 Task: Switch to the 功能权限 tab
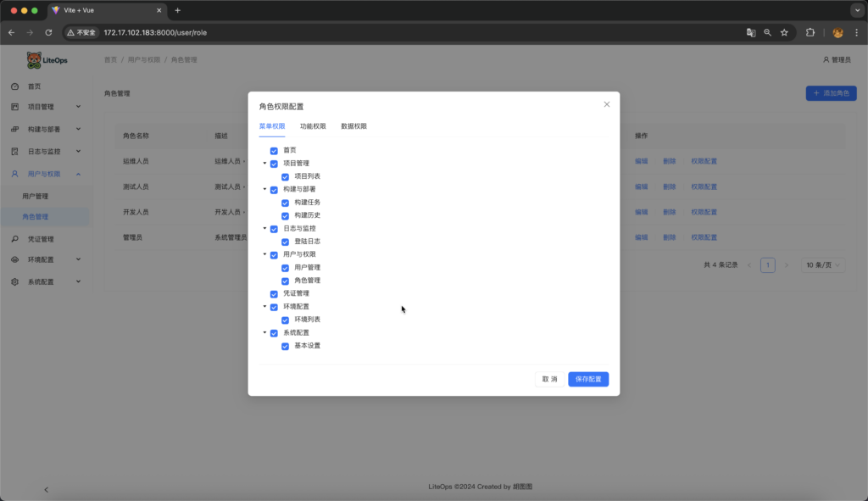tap(313, 126)
